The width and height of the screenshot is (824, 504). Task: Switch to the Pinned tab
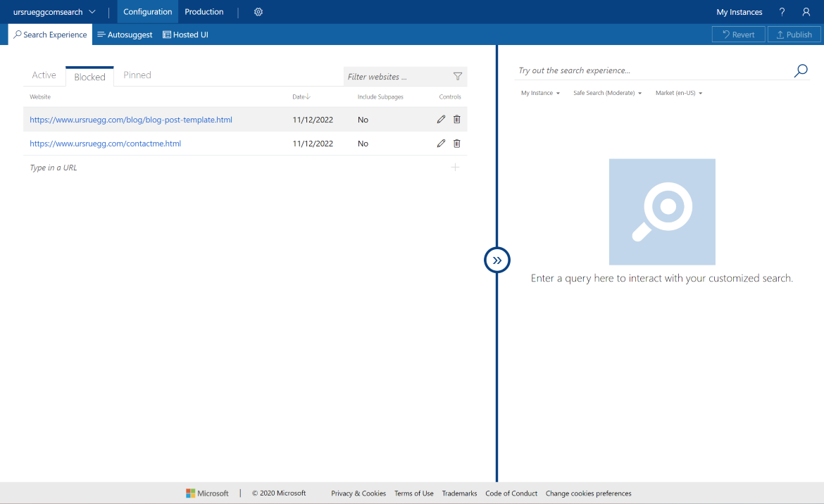137,75
